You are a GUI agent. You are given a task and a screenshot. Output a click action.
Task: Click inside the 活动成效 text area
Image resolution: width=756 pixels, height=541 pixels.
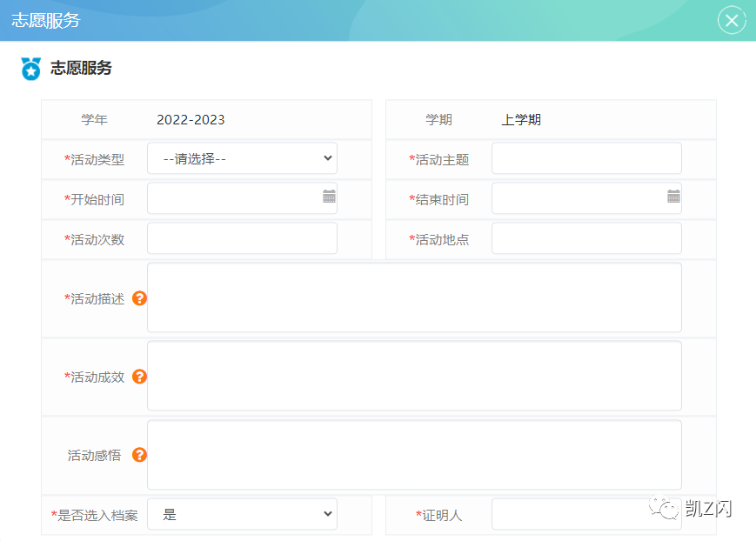(414, 376)
